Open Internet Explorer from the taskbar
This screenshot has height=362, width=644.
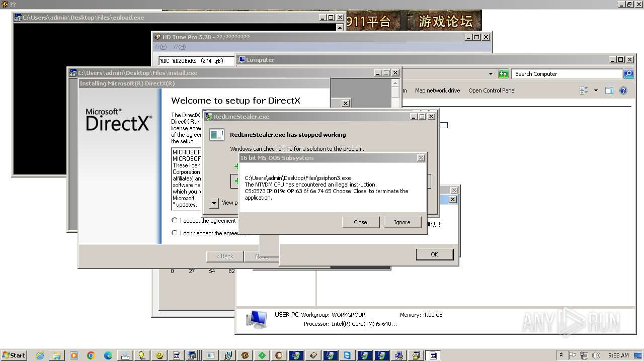[x=40, y=355]
